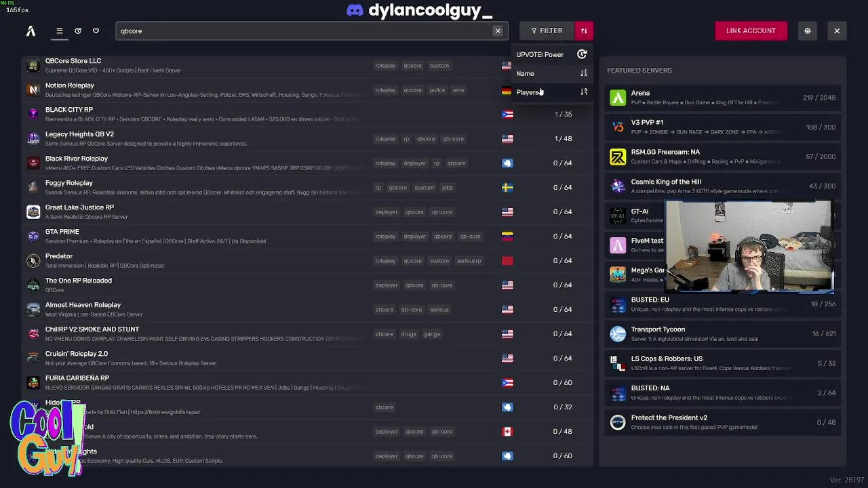Click the Transport Tycoon server icon
The width and height of the screenshot is (868, 488).
(x=618, y=334)
